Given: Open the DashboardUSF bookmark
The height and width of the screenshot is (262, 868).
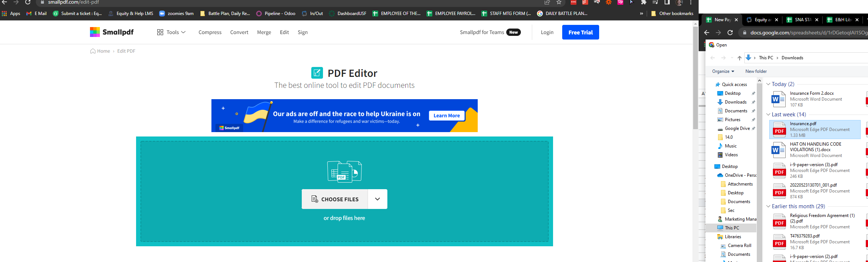Looking at the screenshot, I should pyautogui.click(x=347, y=14).
